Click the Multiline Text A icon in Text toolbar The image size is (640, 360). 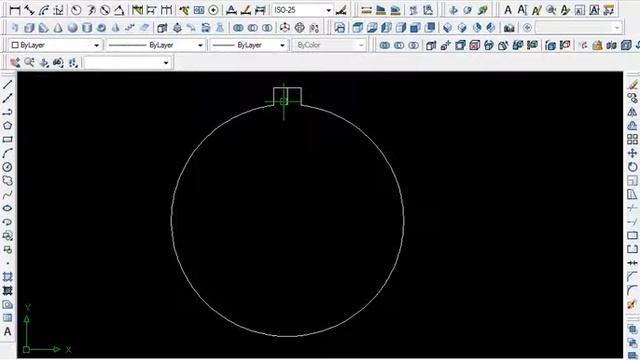(x=508, y=10)
